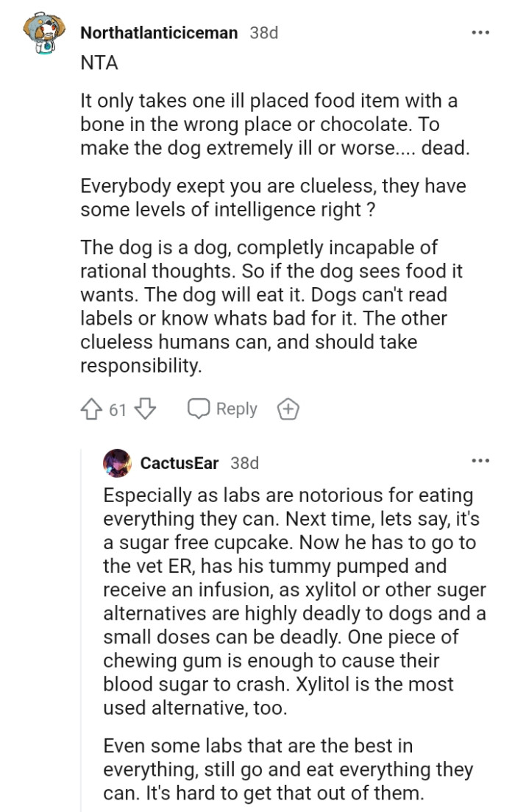Open the overflow menu on CactusEar's comment
Viewport: 515px width, 812px height.
click(481, 461)
